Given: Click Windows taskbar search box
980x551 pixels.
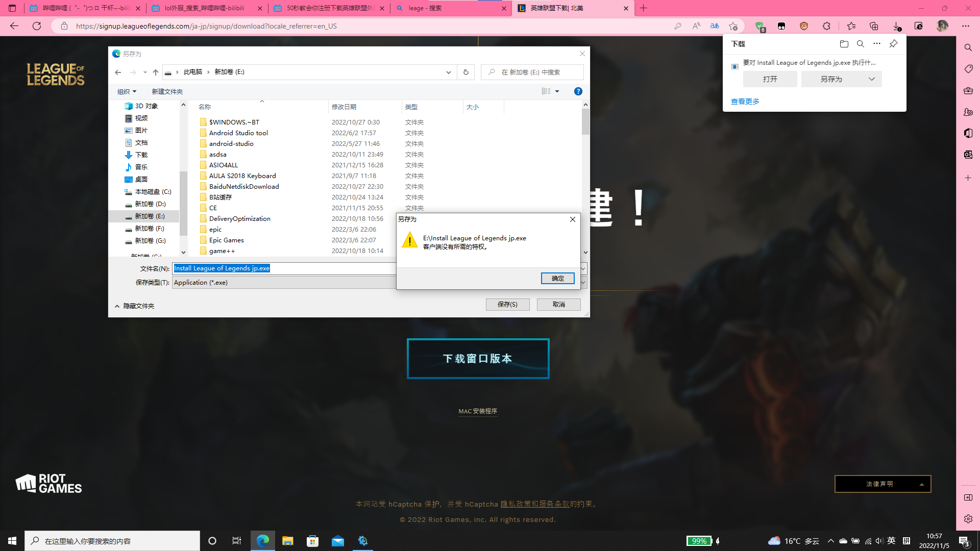Looking at the screenshot, I should [x=112, y=541].
